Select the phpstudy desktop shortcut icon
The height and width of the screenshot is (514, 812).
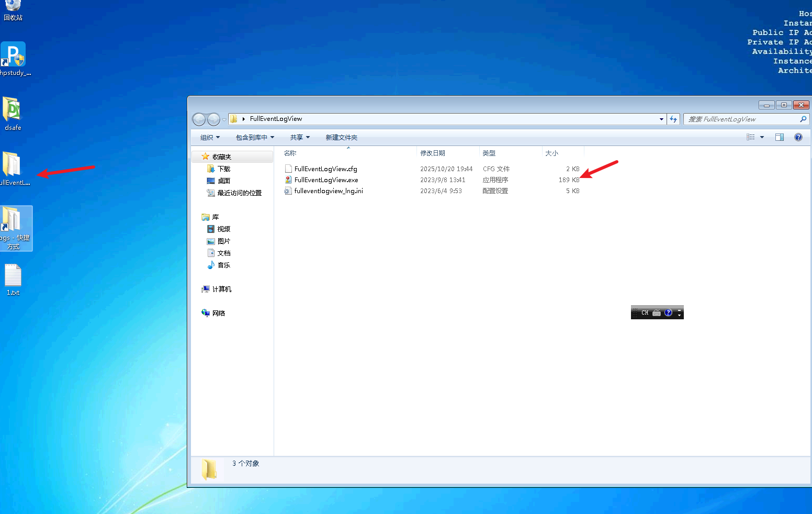click(x=14, y=59)
